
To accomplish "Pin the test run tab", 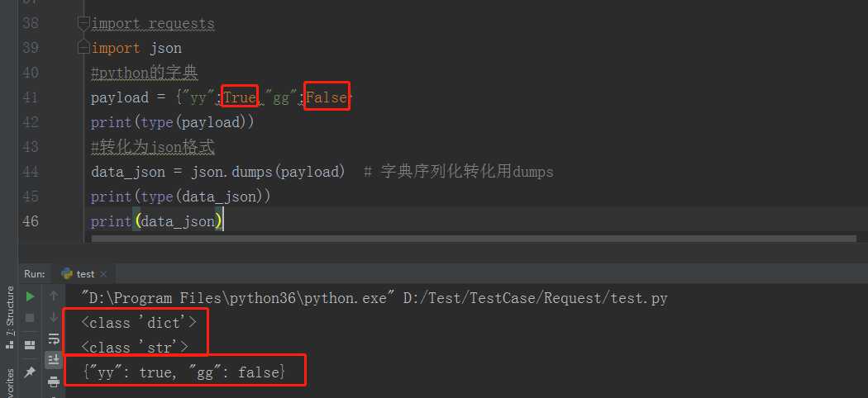I will point(30,372).
